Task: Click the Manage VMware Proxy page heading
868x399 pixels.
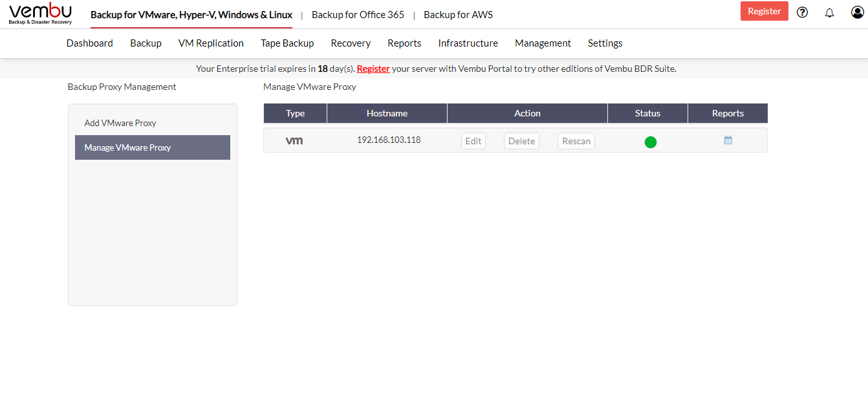Action: (x=310, y=87)
